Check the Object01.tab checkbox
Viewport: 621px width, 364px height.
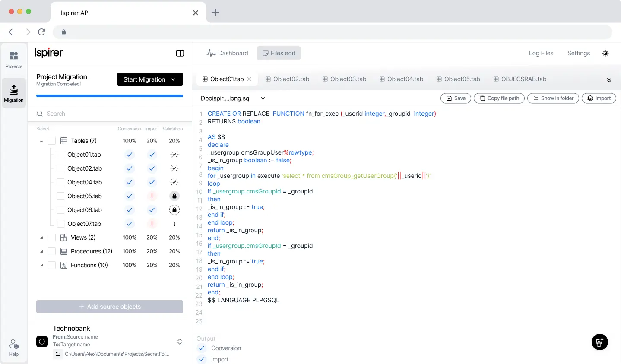[x=60, y=155]
